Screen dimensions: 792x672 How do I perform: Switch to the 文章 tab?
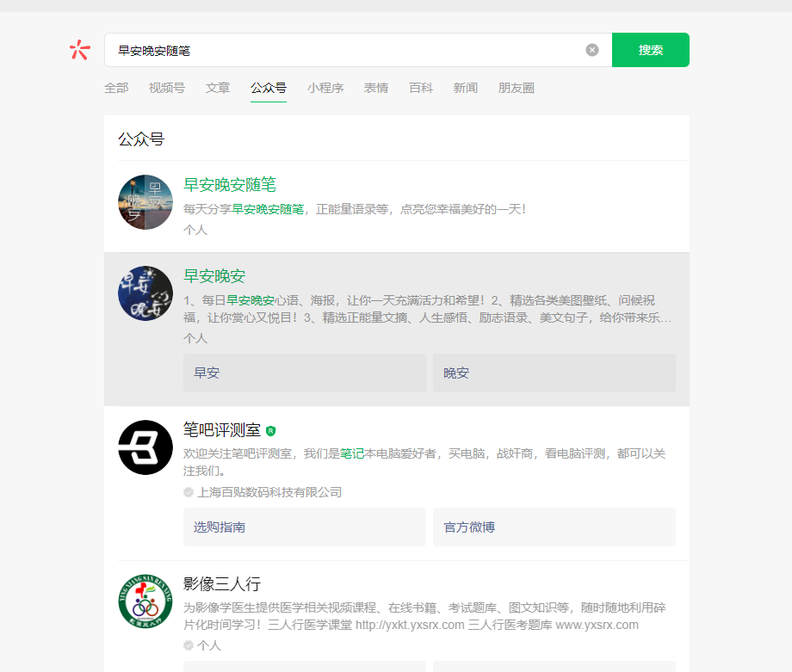(218, 88)
